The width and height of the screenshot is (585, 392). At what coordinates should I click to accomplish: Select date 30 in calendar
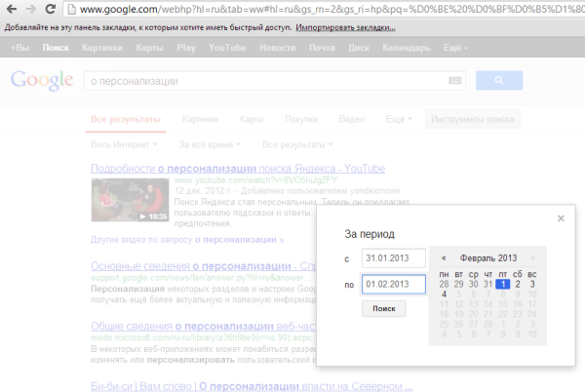click(474, 284)
